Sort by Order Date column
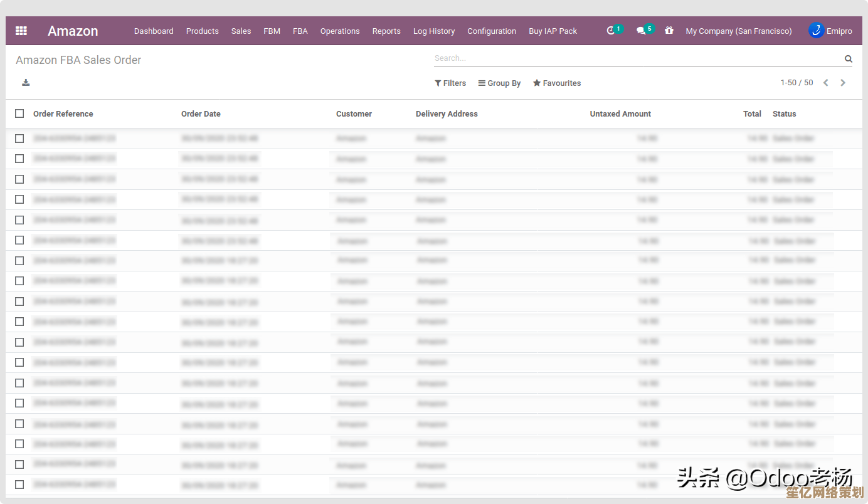Image resolution: width=868 pixels, height=504 pixels. tap(201, 114)
